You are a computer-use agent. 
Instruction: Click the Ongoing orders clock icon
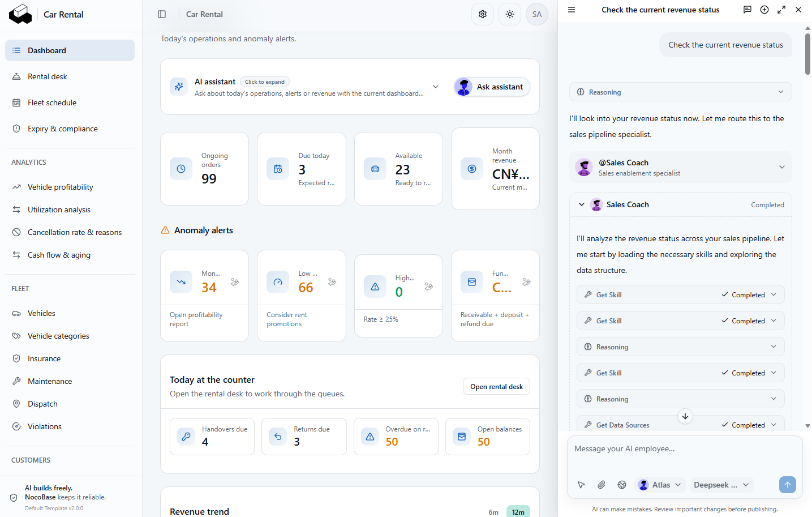tap(181, 169)
